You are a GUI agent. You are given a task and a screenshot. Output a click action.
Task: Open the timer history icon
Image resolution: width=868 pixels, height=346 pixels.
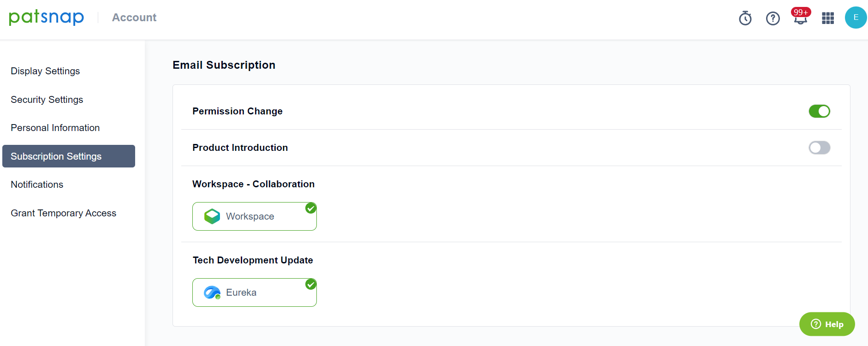coord(745,18)
